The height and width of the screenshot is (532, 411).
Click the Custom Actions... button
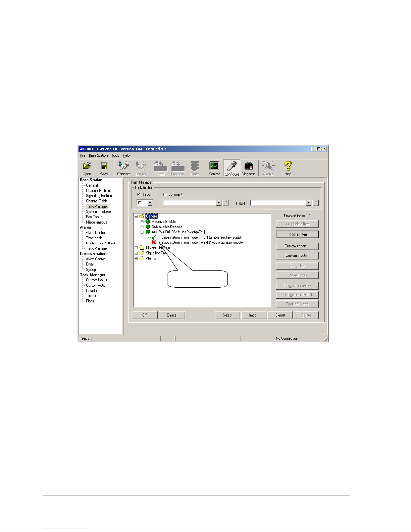pyautogui.click(x=297, y=246)
